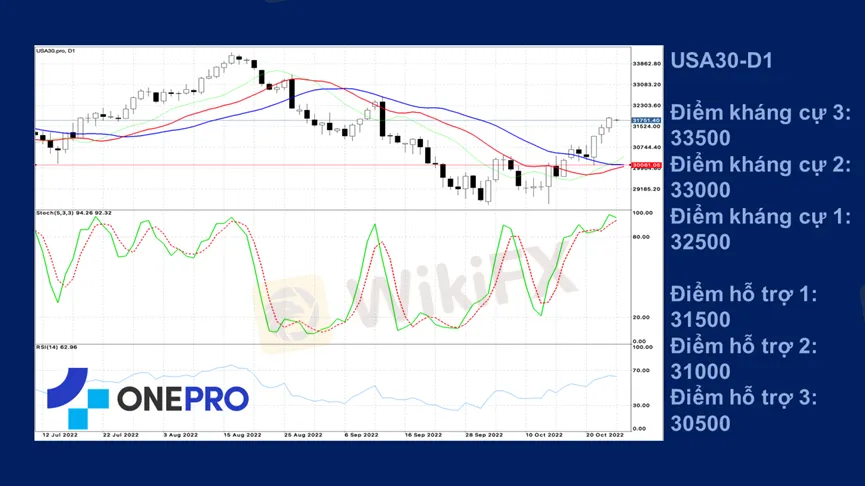Click the red price level tag 30081.05
The height and width of the screenshot is (486, 865).
(646, 165)
